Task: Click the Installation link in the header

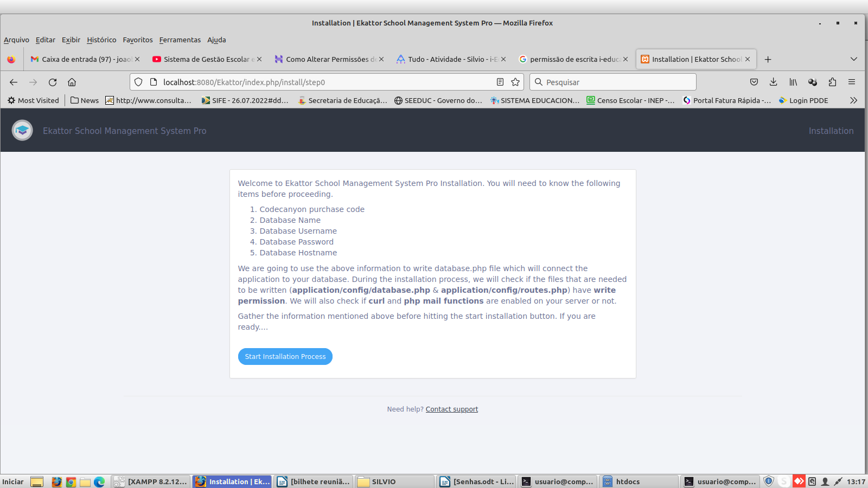Action: point(831,131)
